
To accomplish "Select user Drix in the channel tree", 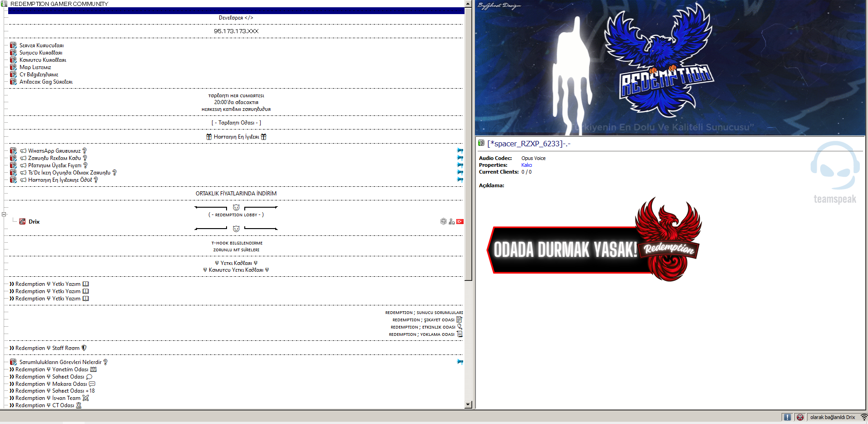I will [34, 222].
